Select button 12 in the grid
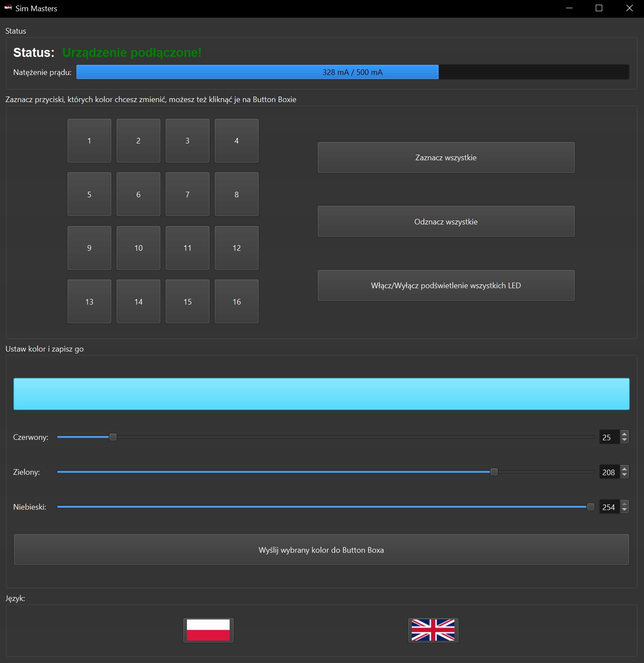Screen dimensions: 644x663 coord(236,248)
